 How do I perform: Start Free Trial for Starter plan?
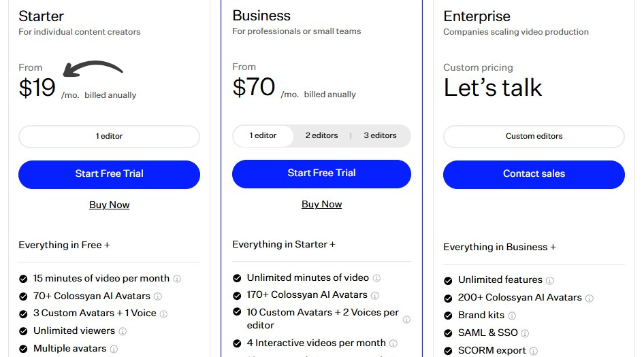point(109,174)
